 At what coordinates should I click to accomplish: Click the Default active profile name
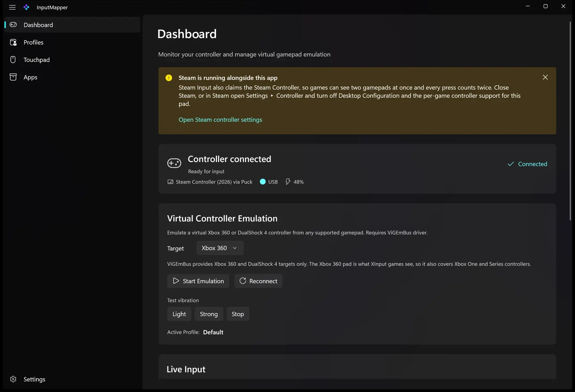[x=213, y=332]
